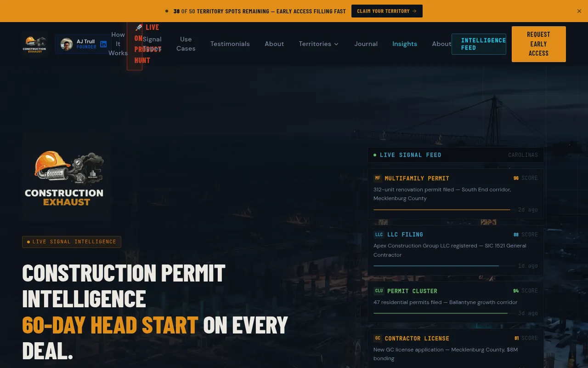Click Request Early Access button
588x368 pixels.
pyautogui.click(x=539, y=44)
